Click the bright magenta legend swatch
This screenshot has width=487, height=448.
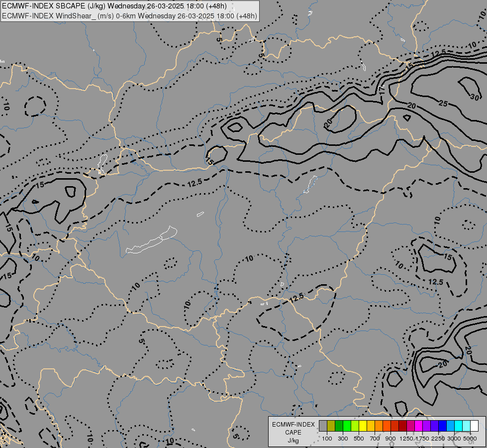coord(419,426)
